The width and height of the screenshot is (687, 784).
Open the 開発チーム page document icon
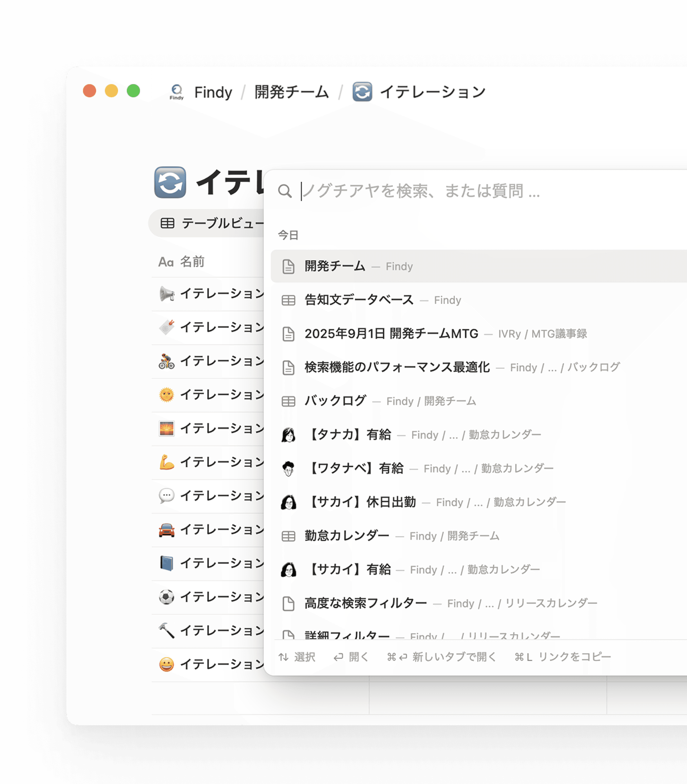(288, 266)
